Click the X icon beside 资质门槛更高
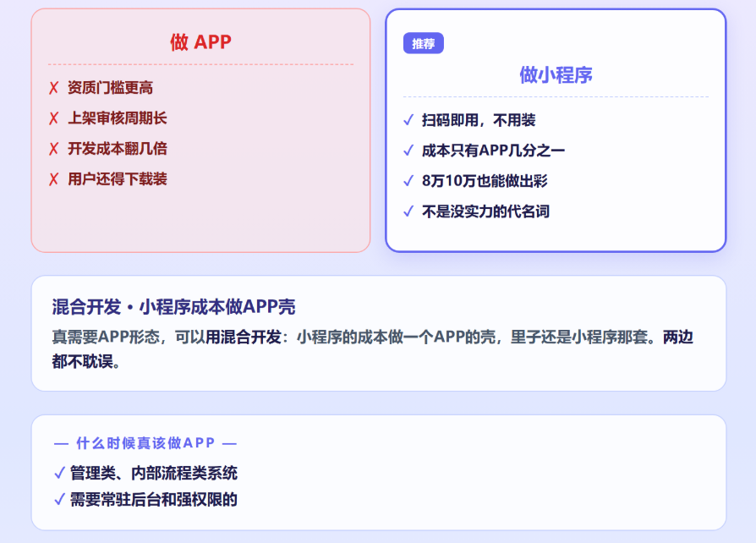 coord(53,88)
